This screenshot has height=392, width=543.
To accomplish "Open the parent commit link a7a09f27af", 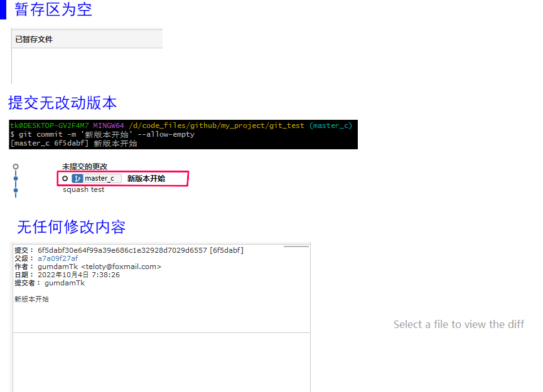I will point(58,258).
